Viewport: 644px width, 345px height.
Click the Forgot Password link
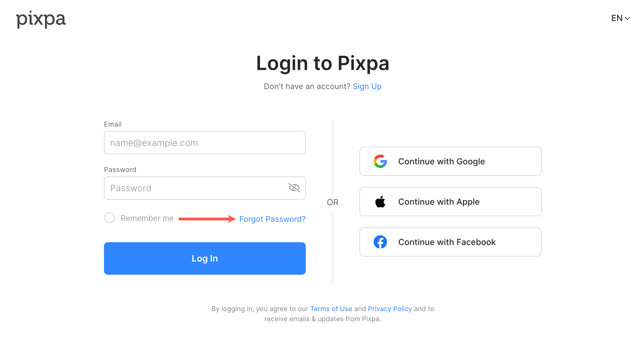point(272,219)
